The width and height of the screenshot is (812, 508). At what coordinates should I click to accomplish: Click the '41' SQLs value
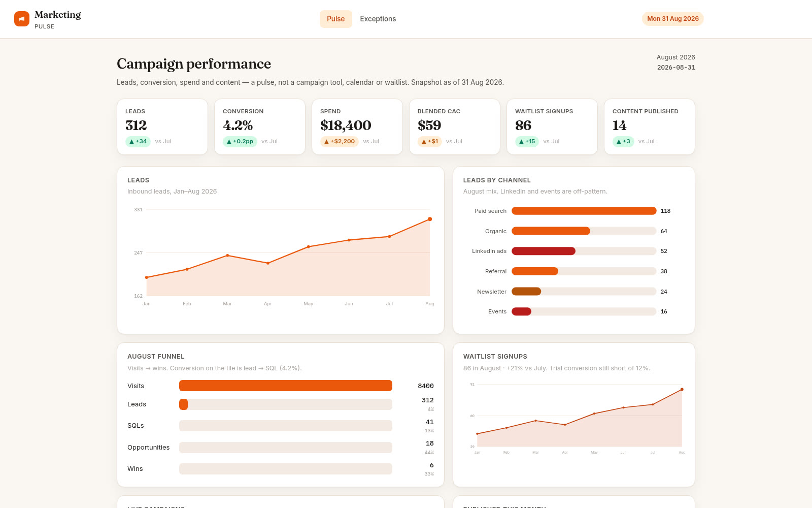coord(430,422)
